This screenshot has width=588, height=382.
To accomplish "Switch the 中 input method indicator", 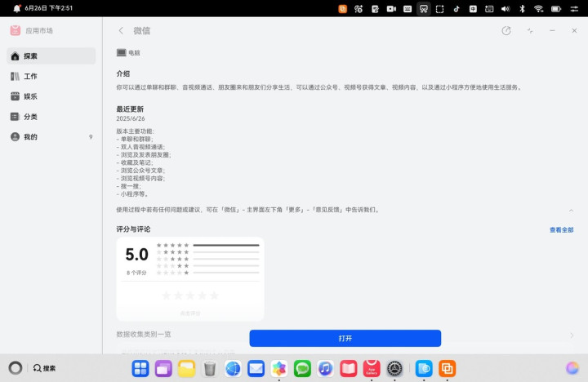I will click(x=473, y=9).
